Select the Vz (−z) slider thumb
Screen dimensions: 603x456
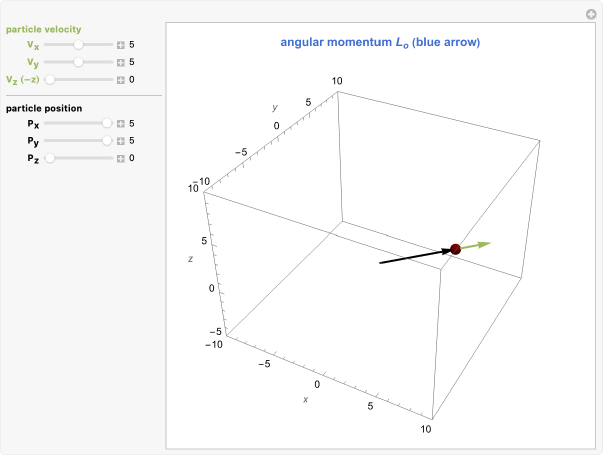[x=49, y=79]
